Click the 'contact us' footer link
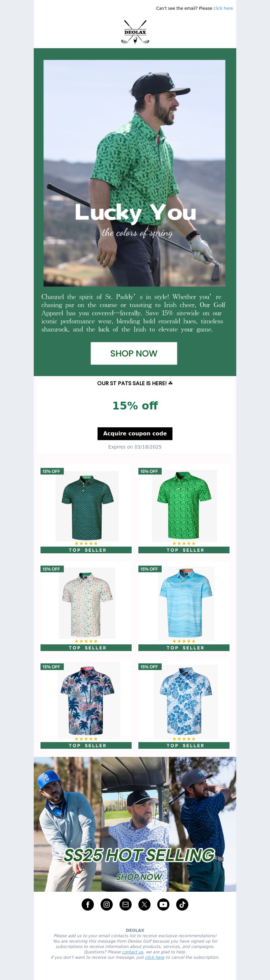The image size is (270, 980). pyautogui.click(x=133, y=952)
